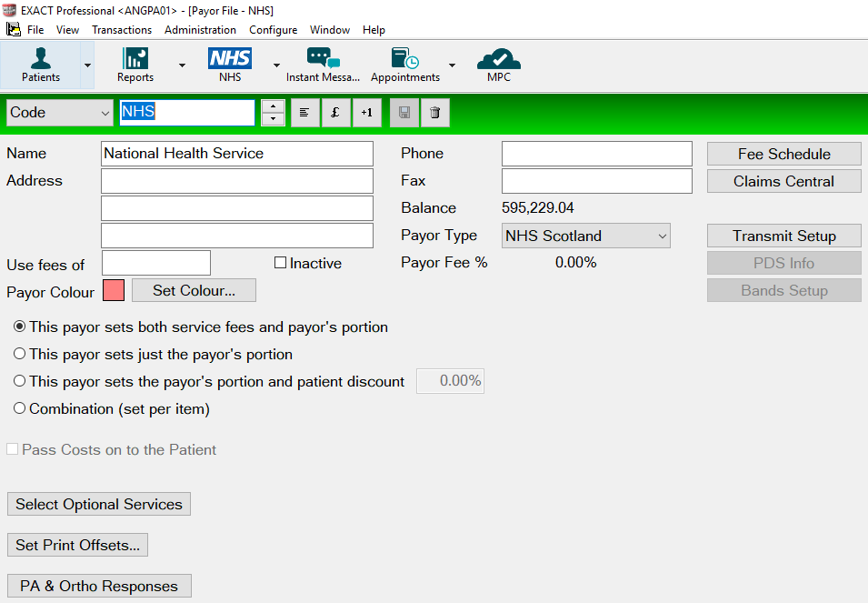Open the View menu
The width and height of the screenshot is (868, 603).
[67, 30]
